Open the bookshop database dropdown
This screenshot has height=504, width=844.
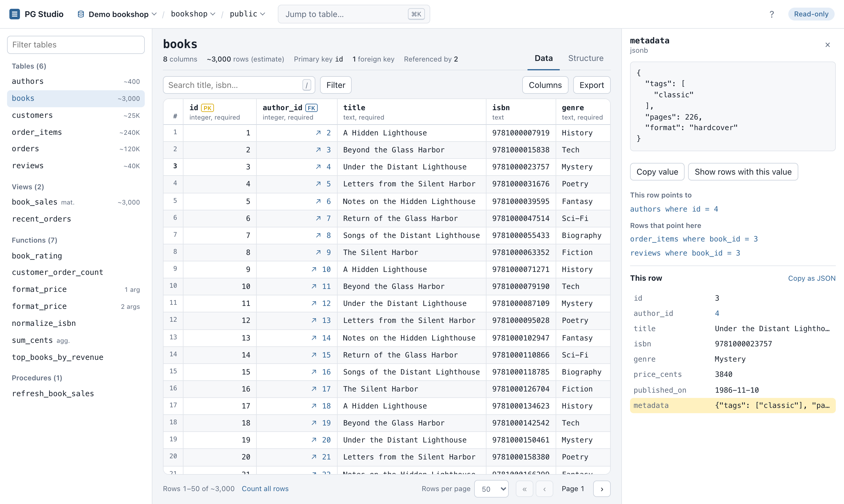[x=193, y=14]
